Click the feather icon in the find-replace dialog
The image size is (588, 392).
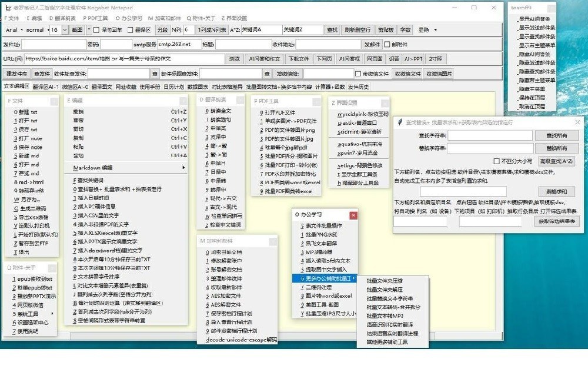[400, 122]
